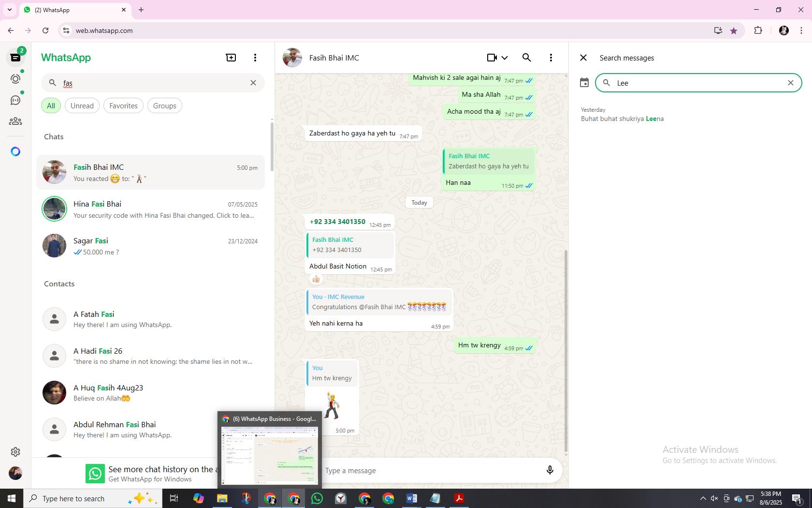Clear the 'Lee' message search text
This screenshot has width=812, height=508.
pyautogui.click(x=791, y=83)
